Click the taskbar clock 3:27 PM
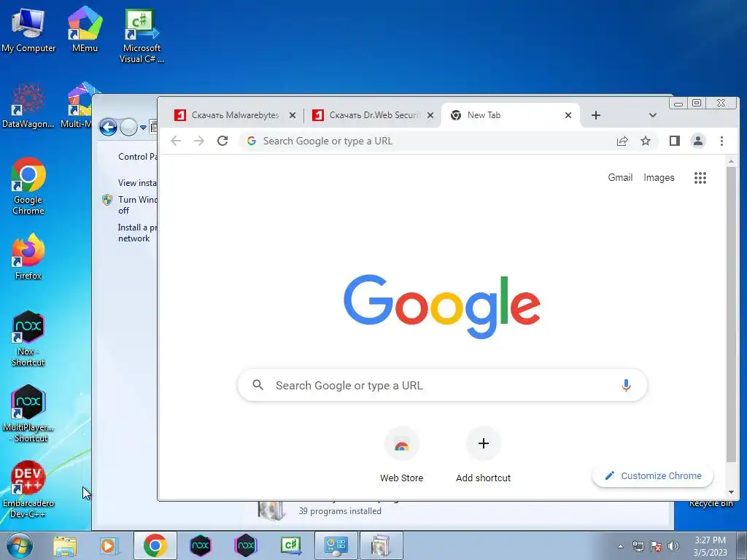The image size is (747, 560). point(710,545)
